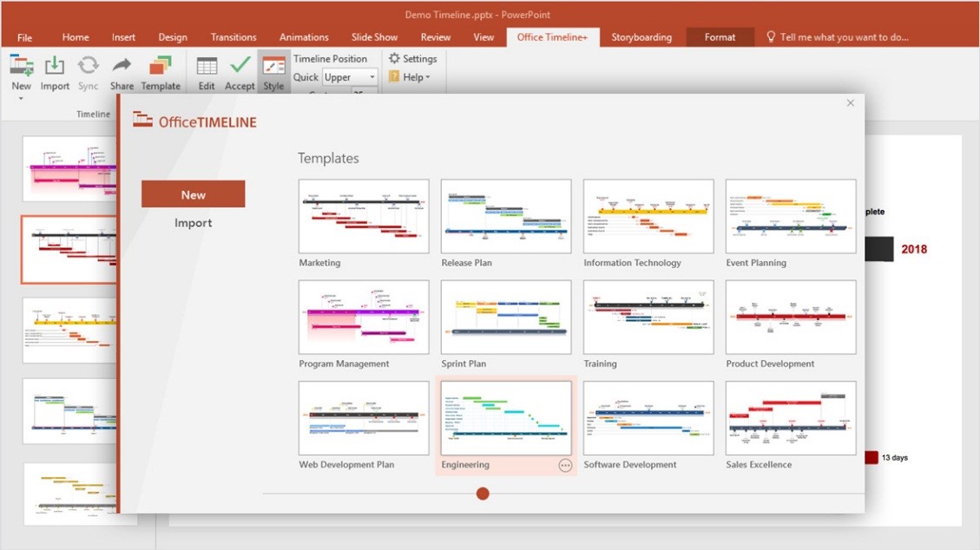Click the Share icon in the ribbon
This screenshot has width=980, height=550.
coord(122,66)
